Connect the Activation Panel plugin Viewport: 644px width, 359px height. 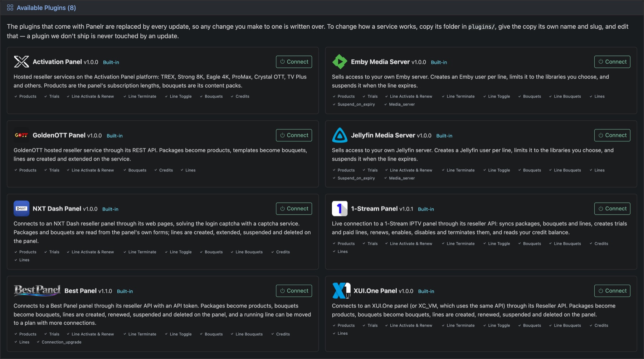pyautogui.click(x=294, y=62)
